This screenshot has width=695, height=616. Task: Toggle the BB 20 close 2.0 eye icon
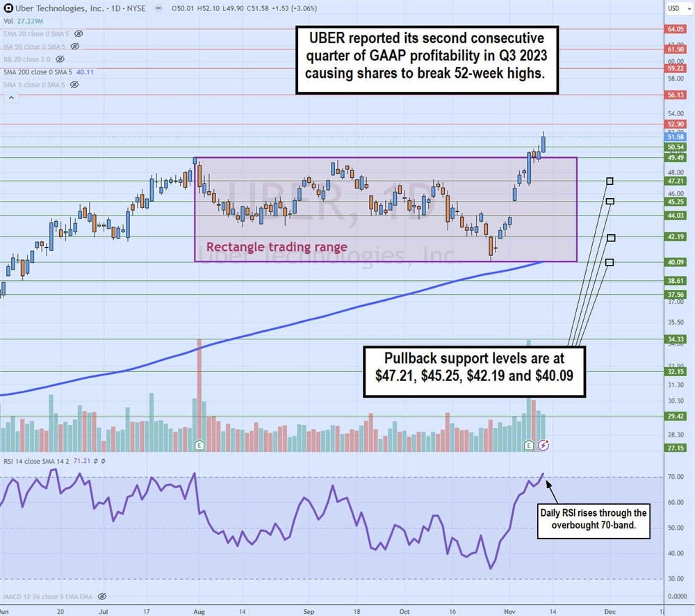pos(60,59)
